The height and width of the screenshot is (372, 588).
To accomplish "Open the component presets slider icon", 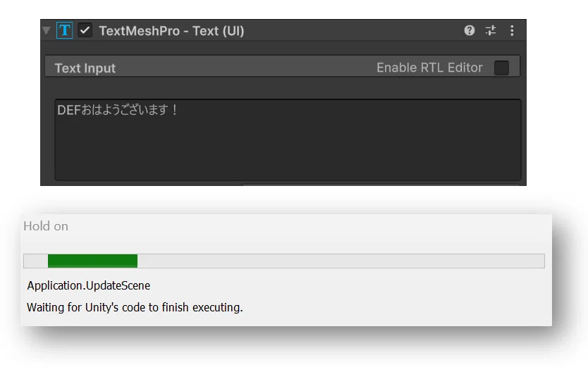I will pos(491,30).
